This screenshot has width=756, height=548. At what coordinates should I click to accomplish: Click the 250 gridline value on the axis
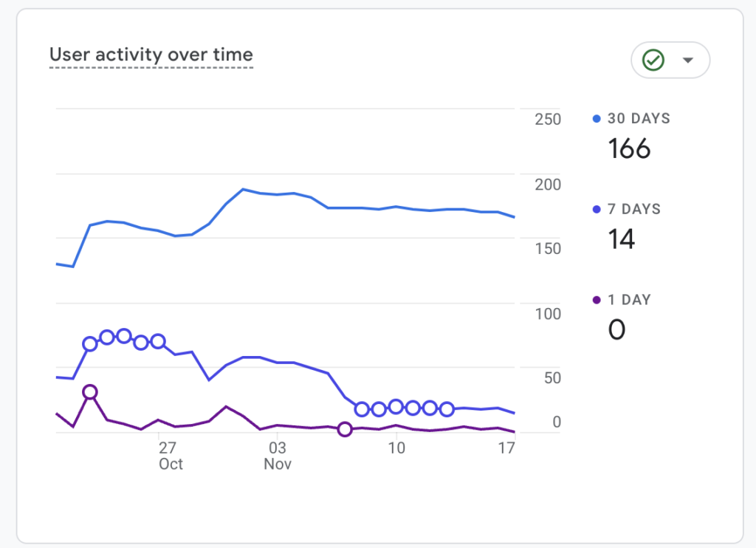(546, 119)
